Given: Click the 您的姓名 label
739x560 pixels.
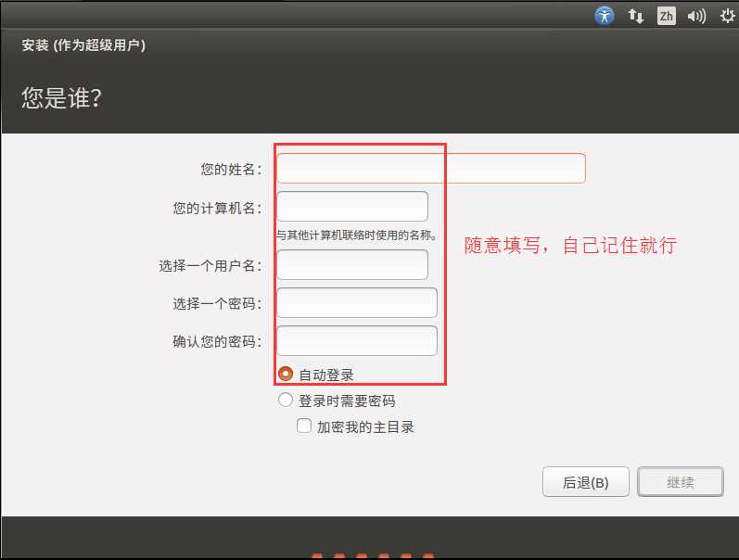Looking at the screenshot, I should pos(231,170).
